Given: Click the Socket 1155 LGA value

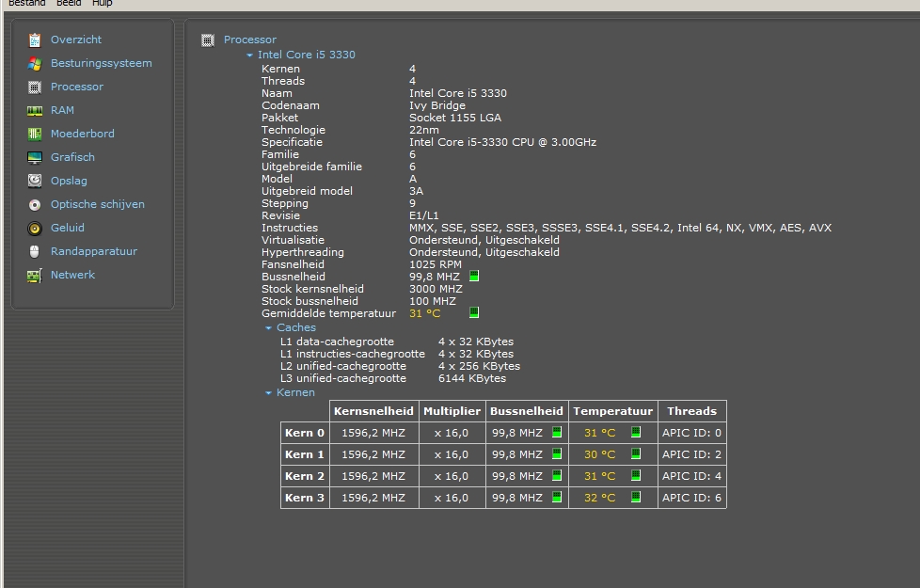Looking at the screenshot, I should tap(455, 118).
